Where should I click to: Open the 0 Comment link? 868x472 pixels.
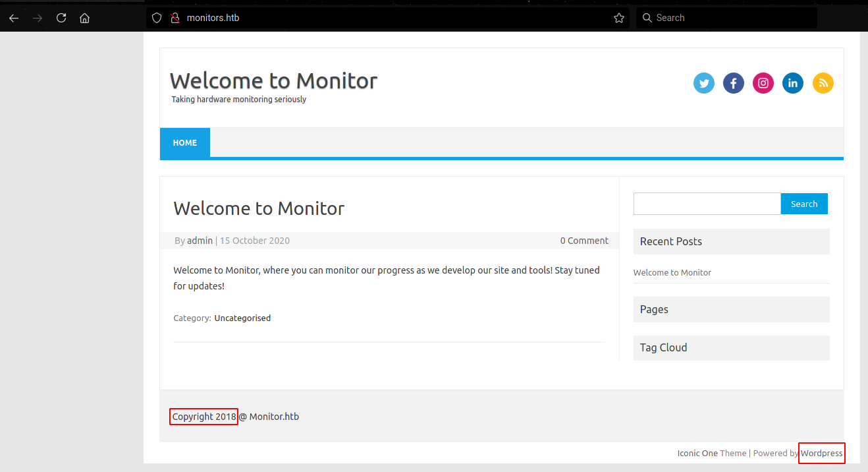(x=584, y=241)
